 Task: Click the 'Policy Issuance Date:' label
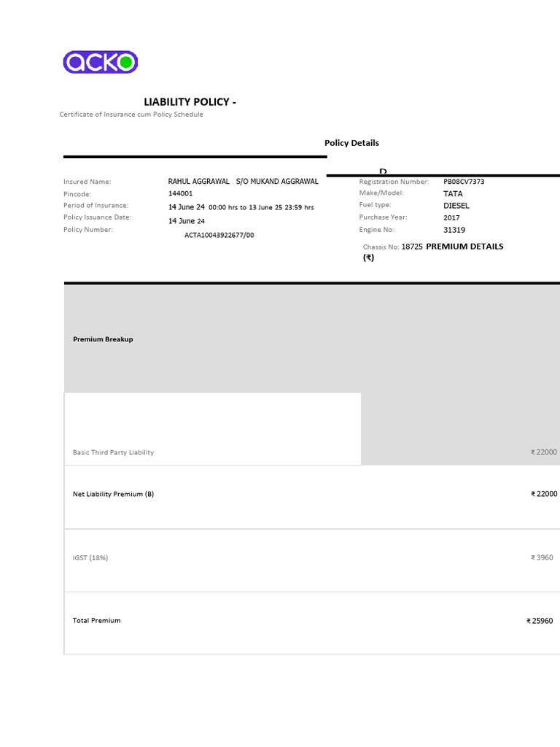tap(98, 217)
